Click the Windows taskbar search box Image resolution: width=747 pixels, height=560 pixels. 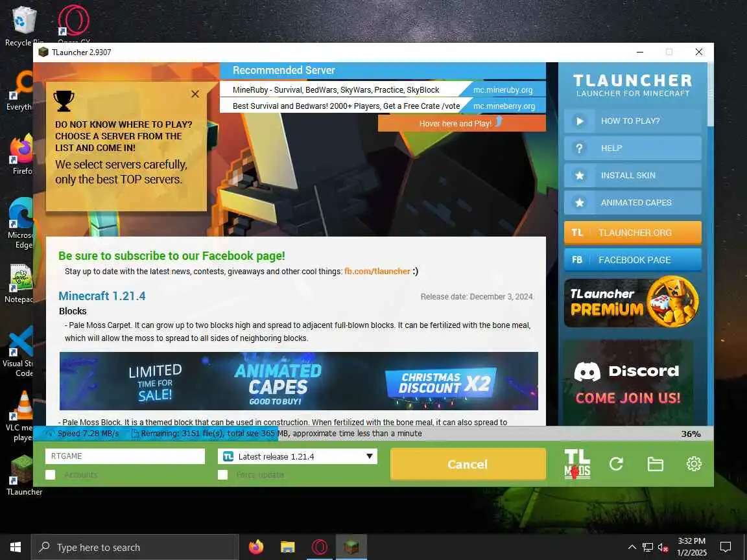click(135, 547)
